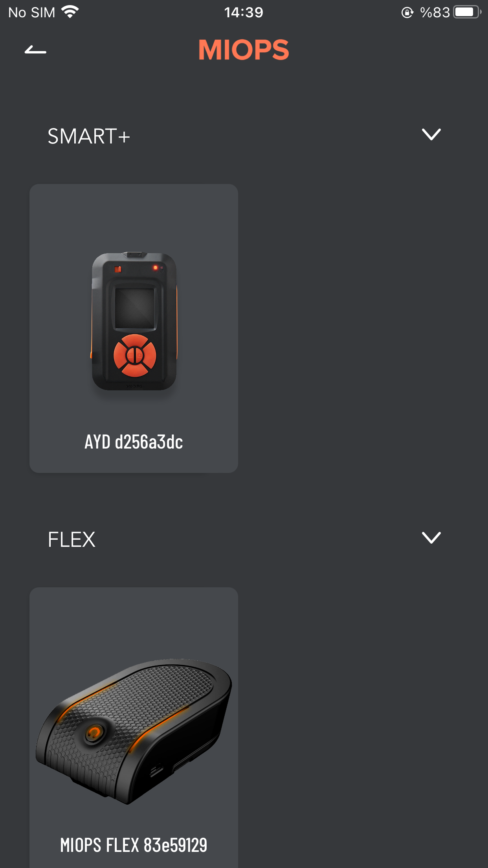Click the MIOPS logo title
The image size is (488, 868).
point(244,50)
